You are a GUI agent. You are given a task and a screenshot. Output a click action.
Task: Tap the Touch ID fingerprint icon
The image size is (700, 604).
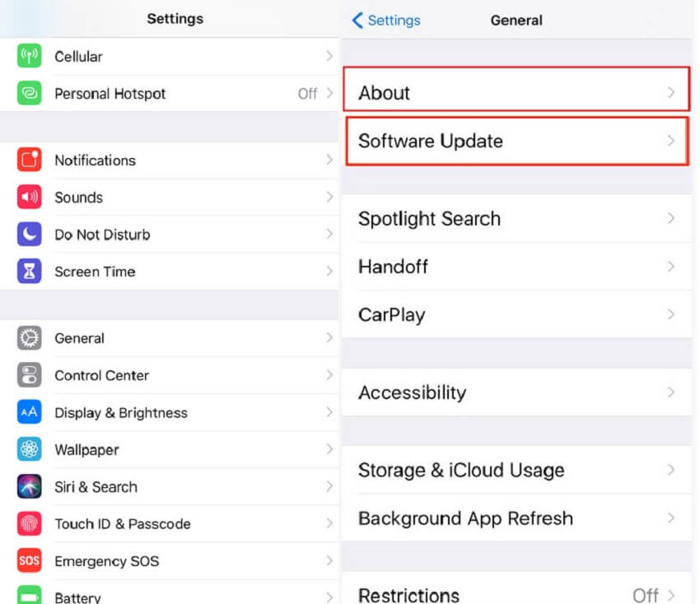[29, 524]
